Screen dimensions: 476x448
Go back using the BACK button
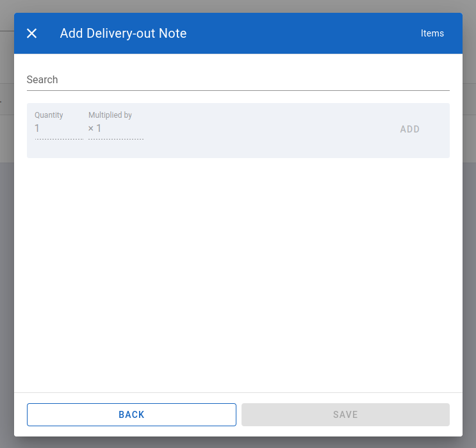pyautogui.click(x=131, y=415)
